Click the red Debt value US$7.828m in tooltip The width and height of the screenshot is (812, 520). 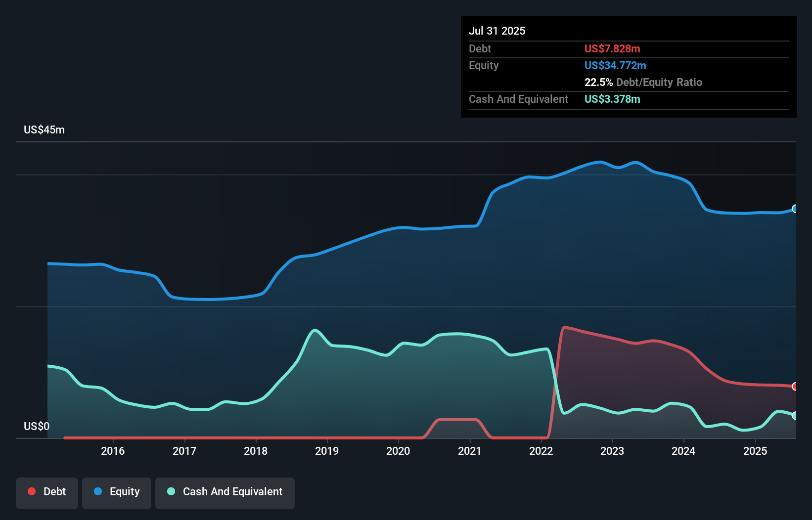(x=612, y=48)
